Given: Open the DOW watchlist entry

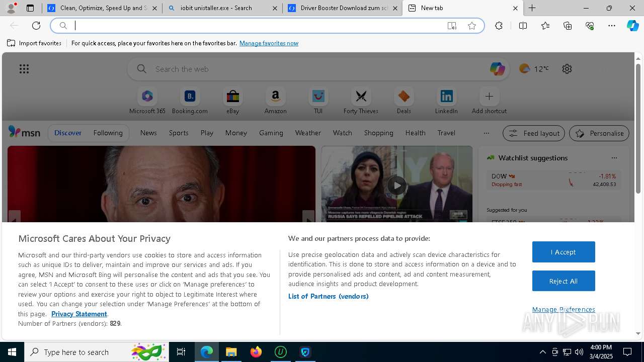Looking at the screenshot, I should (x=553, y=180).
